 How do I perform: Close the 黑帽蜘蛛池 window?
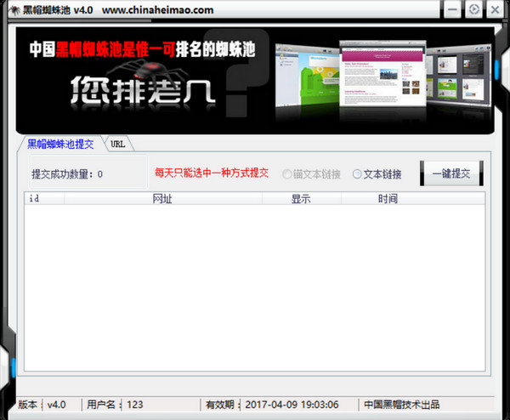(494, 9)
